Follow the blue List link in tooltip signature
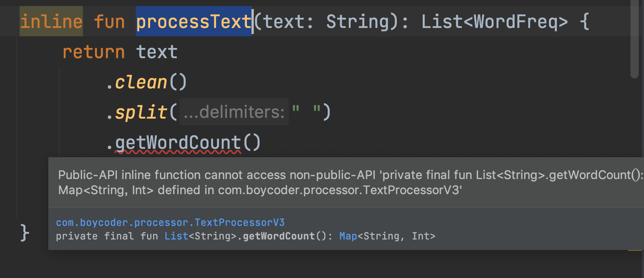644x278 pixels. tap(176, 236)
